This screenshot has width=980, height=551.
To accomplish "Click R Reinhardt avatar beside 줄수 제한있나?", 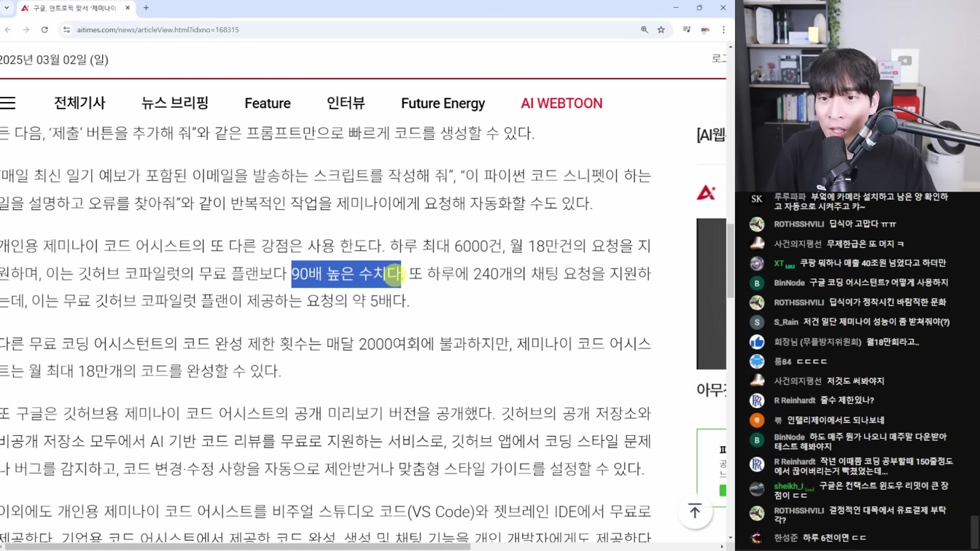I will 757,401.
